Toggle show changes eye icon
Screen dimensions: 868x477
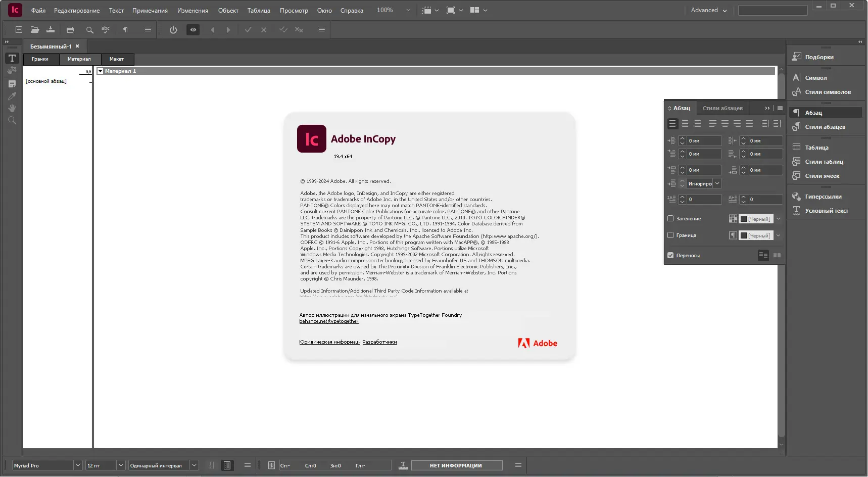click(193, 30)
